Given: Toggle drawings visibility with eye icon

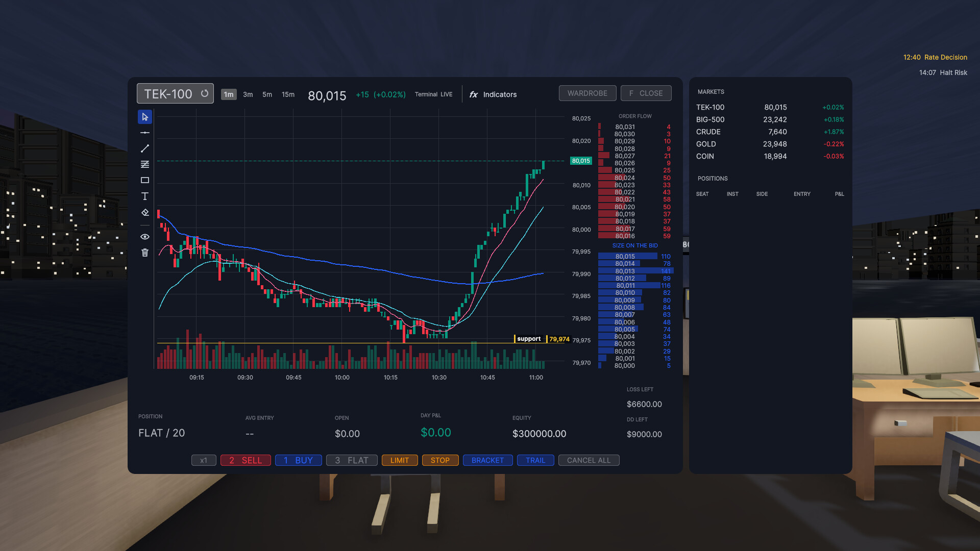Looking at the screenshot, I should [x=145, y=237].
